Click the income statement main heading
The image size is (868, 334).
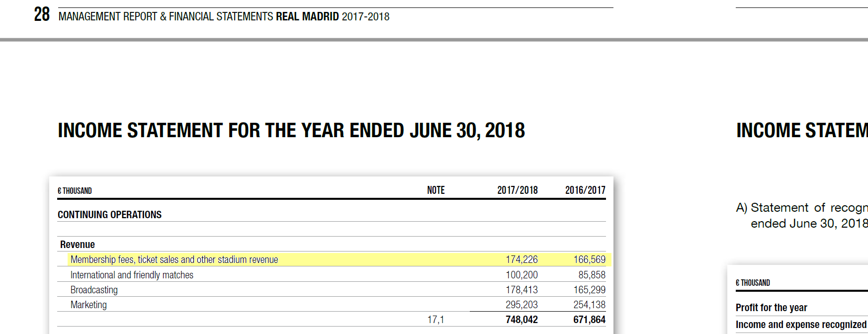click(291, 131)
